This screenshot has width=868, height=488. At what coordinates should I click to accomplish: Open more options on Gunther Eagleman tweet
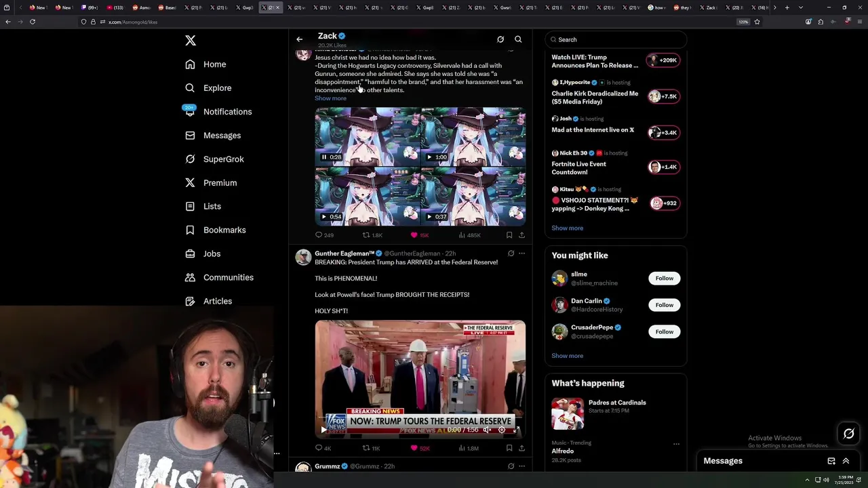click(521, 253)
